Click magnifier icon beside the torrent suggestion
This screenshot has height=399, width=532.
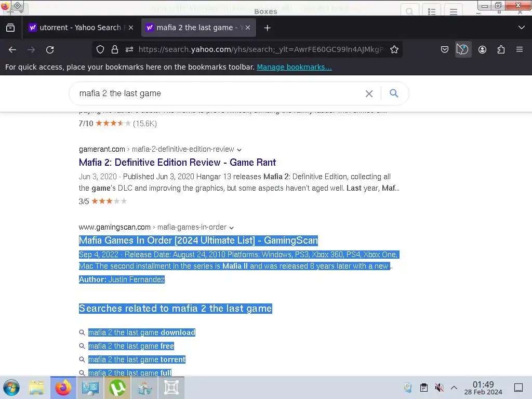82,360
